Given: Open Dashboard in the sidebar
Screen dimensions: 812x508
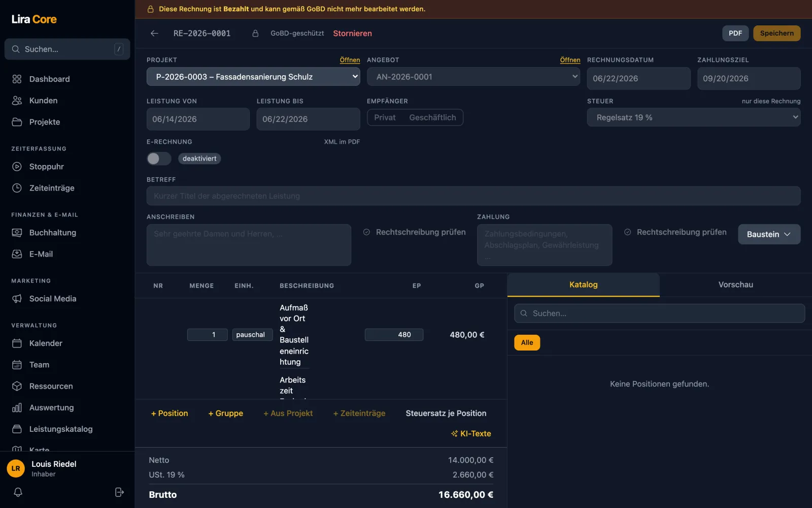Looking at the screenshot, I should [67, 79].
